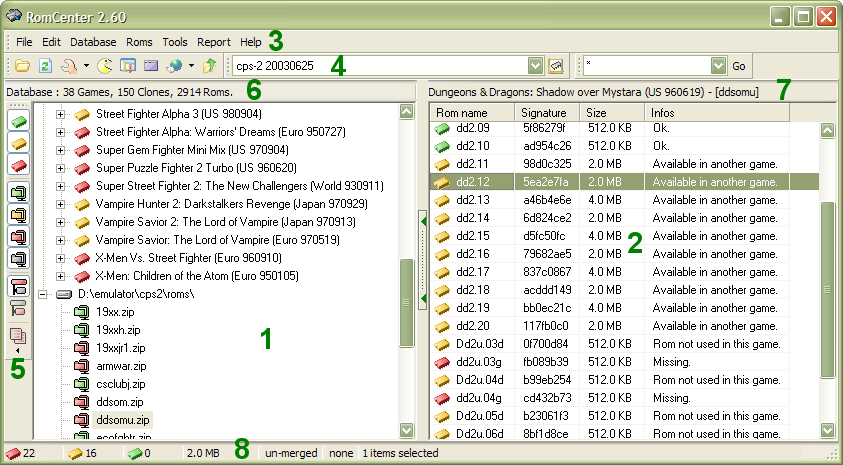Expand X-Men Vs. Street Fighter node

point(60,258)
